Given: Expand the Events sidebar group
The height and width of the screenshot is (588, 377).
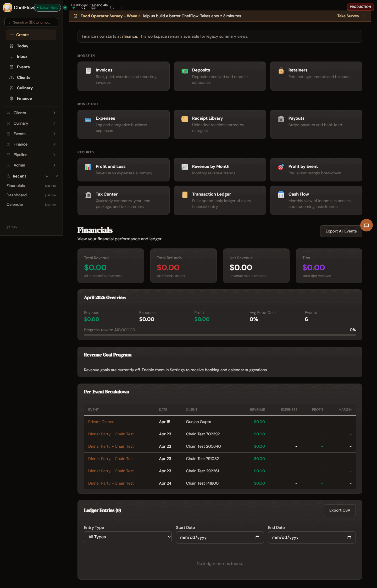Looking at the screenshot, I should (x=31, y=134).
